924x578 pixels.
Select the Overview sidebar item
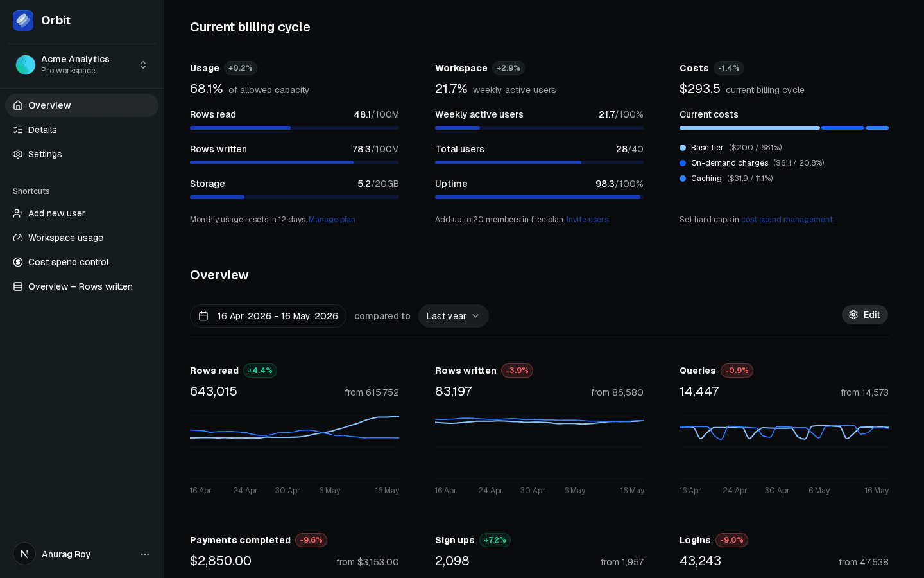click(81, 105)
